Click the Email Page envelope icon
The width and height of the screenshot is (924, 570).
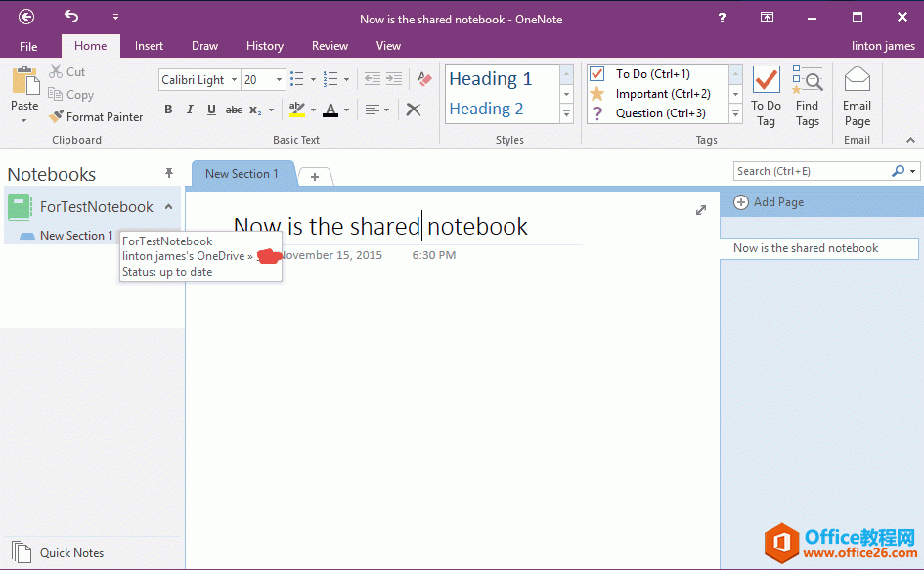(x=857, y=80)
